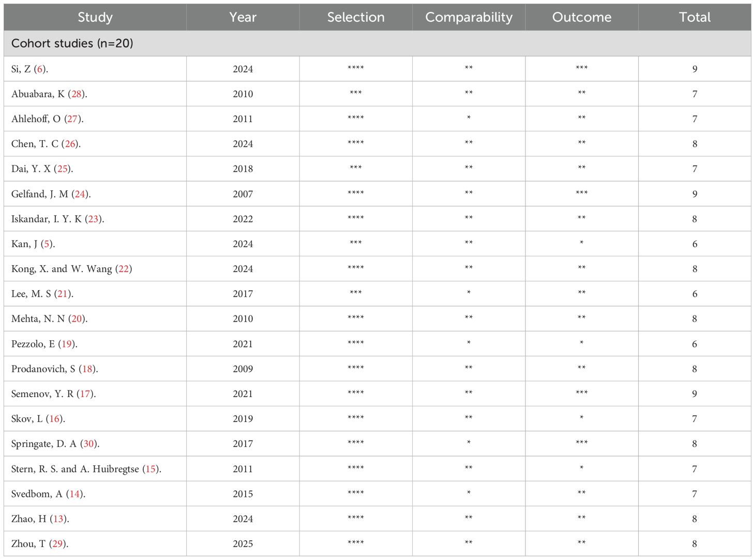This screenshot has height=560, width=755.
Task: Select Comparability stars in the Mehta row
Action: tap(469, 317)
